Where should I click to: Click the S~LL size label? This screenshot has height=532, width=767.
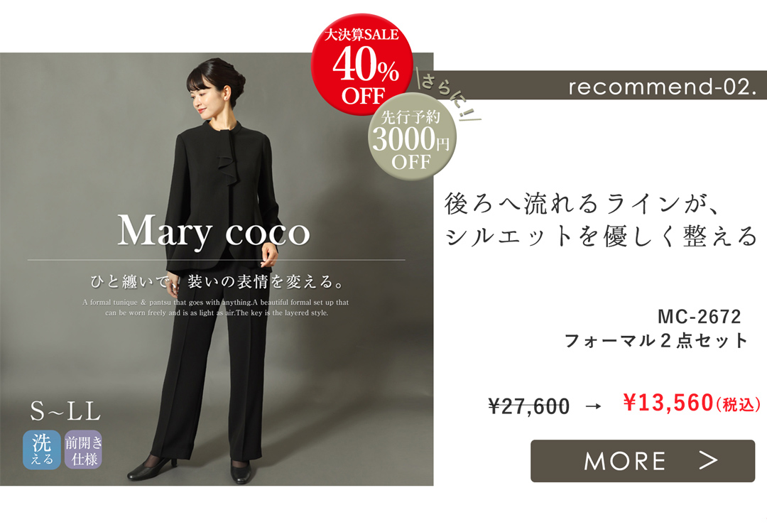pos(65,411)
